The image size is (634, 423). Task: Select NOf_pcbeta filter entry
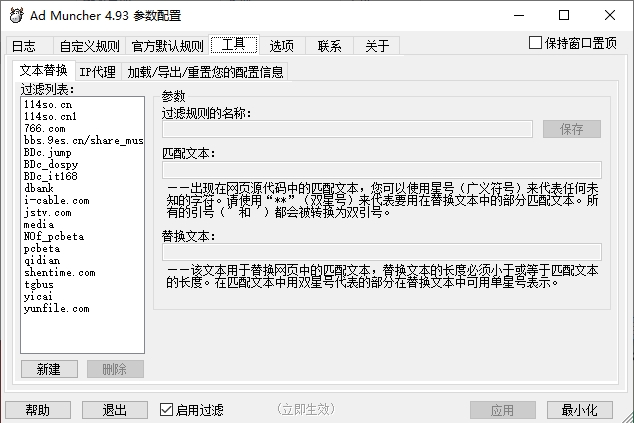pyautogui.click(x=82, y=237)
